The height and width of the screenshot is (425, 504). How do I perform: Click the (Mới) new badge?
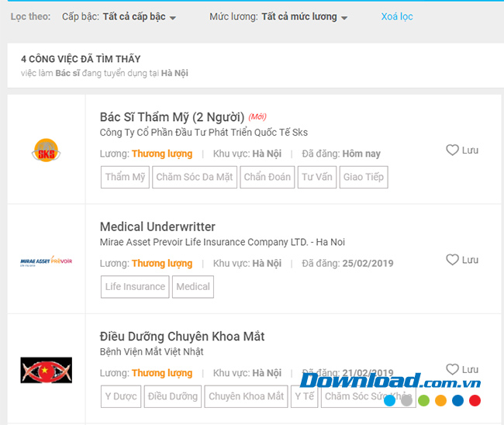coord(257,116)
